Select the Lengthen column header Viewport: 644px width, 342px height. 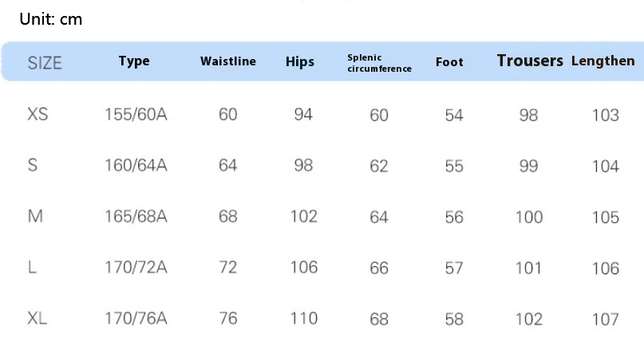pos(603,61)
